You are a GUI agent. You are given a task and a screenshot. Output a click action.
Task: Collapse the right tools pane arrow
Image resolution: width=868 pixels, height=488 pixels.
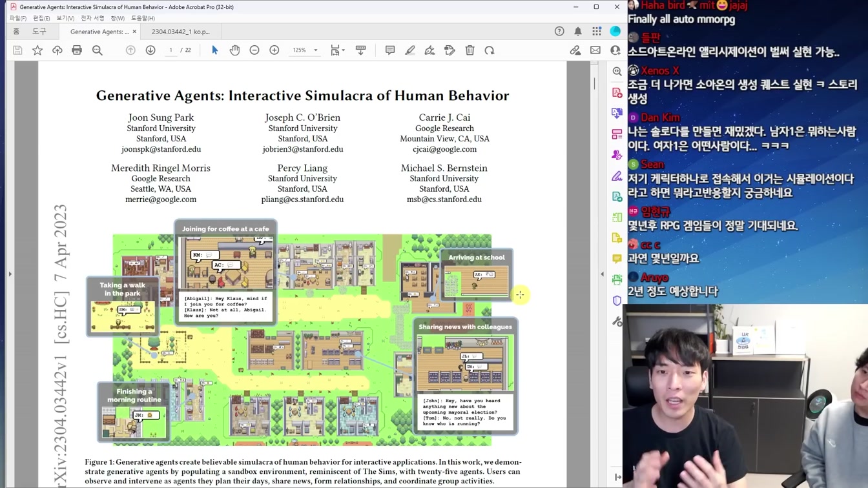pos(602,274)
